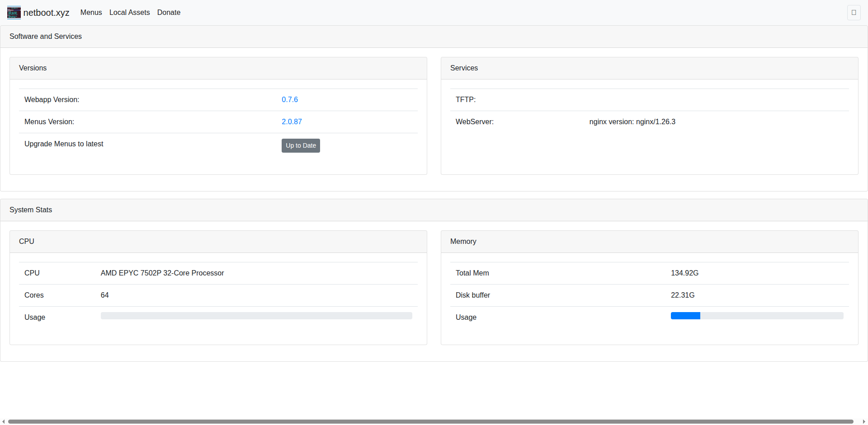Click the netboot.xyz logo icon

[14, 13]
